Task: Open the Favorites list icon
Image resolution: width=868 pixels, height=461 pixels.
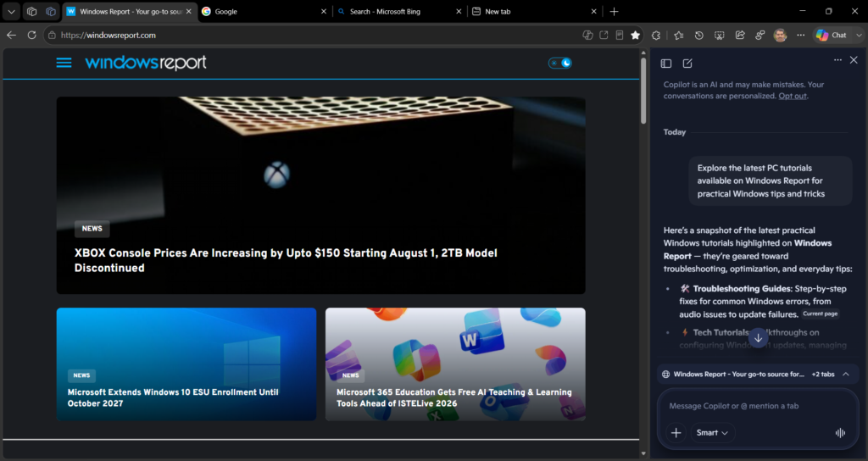Action: pyautogui.click(x=679, y=35)
